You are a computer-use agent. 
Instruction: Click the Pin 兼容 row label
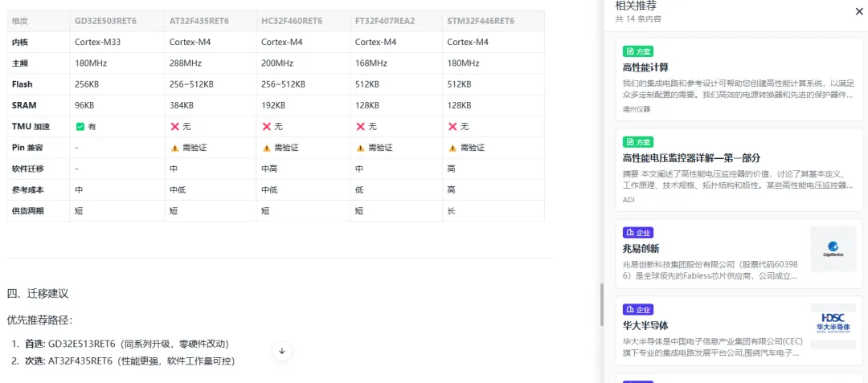pos(28,148)
